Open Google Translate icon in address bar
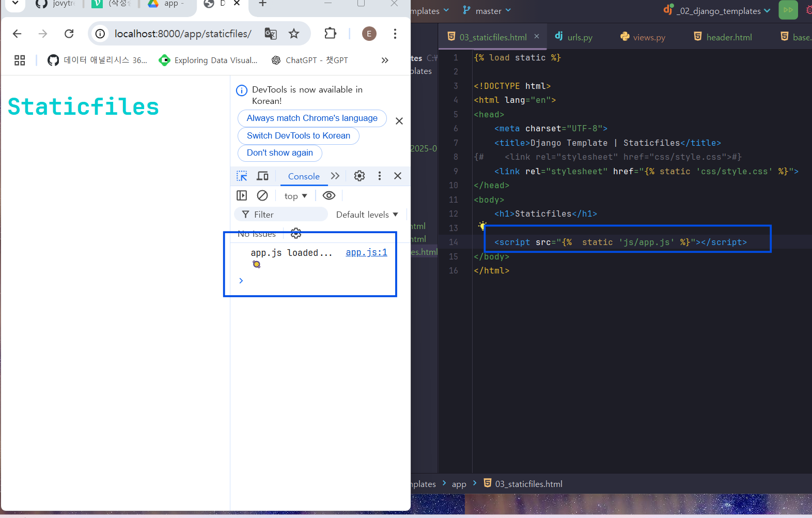Viewport: 812px width, 518px height. point(271,34)
